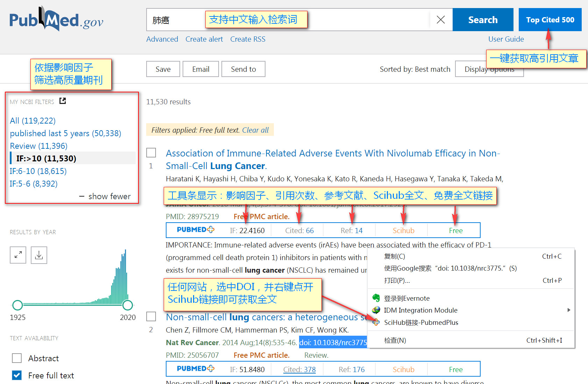
Task: Download the Results by Year chart data
Action: click(x=38, y=255)
